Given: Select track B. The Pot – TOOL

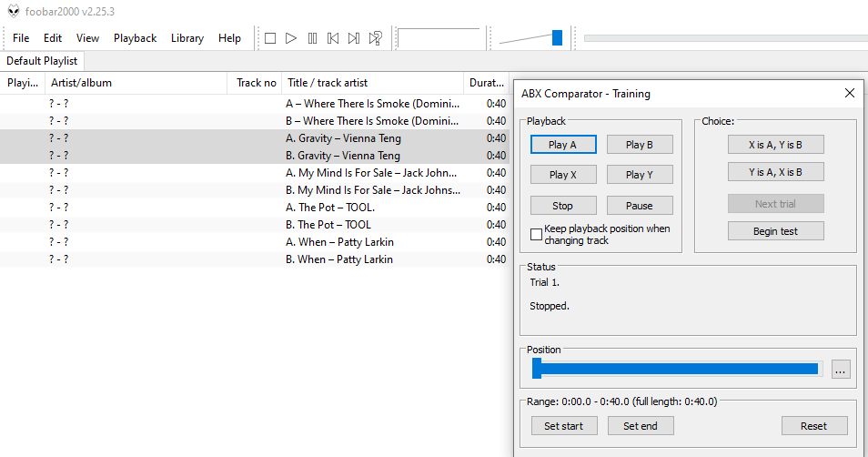Looking at the screenshot, I should point(255,224).
